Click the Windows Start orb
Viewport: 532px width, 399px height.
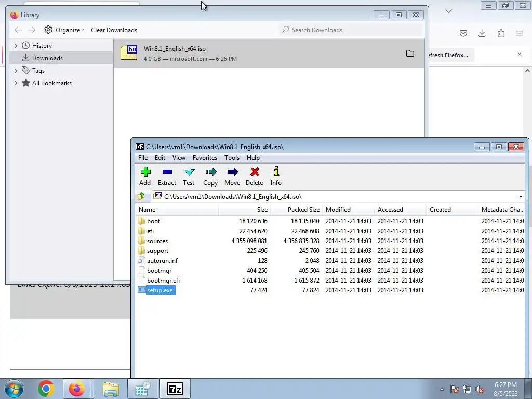14,389
